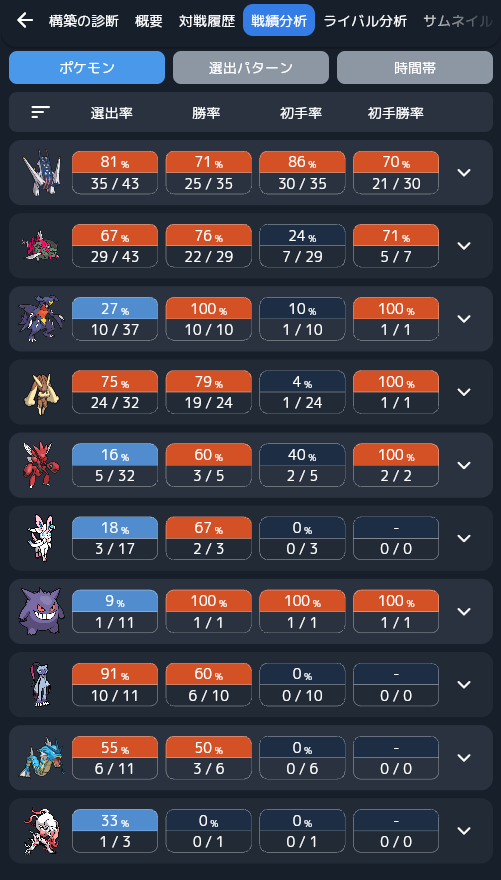The image size is (501, 880).
Task: Open the sort filter icon beside 選出率
Action: click(x=40, y=112)
